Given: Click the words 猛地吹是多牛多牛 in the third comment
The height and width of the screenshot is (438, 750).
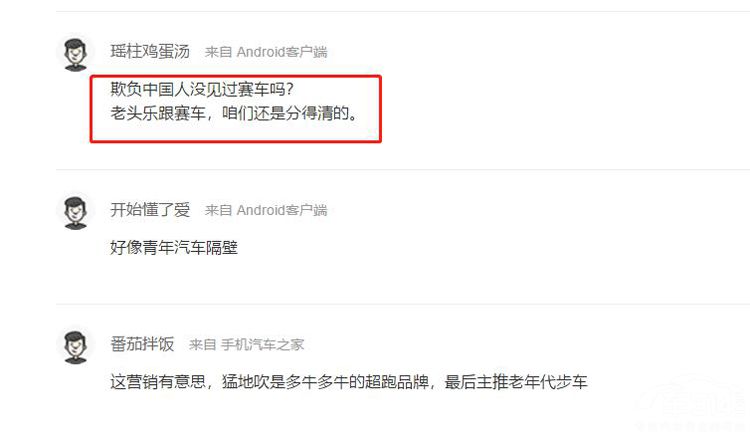Looking at the screenshot, I should (285, 382).
